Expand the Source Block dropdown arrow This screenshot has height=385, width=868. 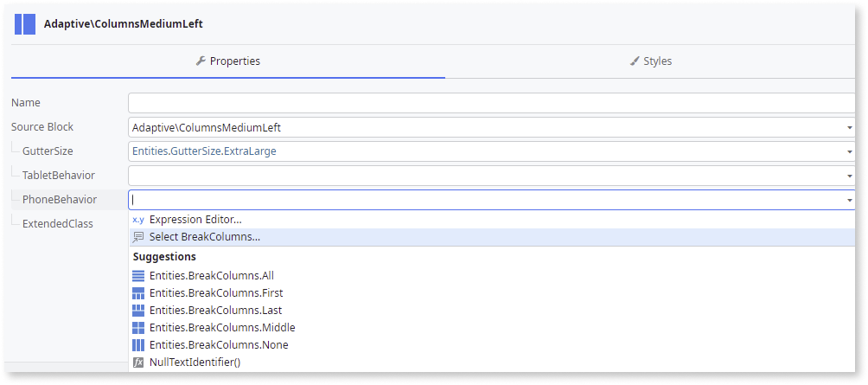click(x=850, y=128)
